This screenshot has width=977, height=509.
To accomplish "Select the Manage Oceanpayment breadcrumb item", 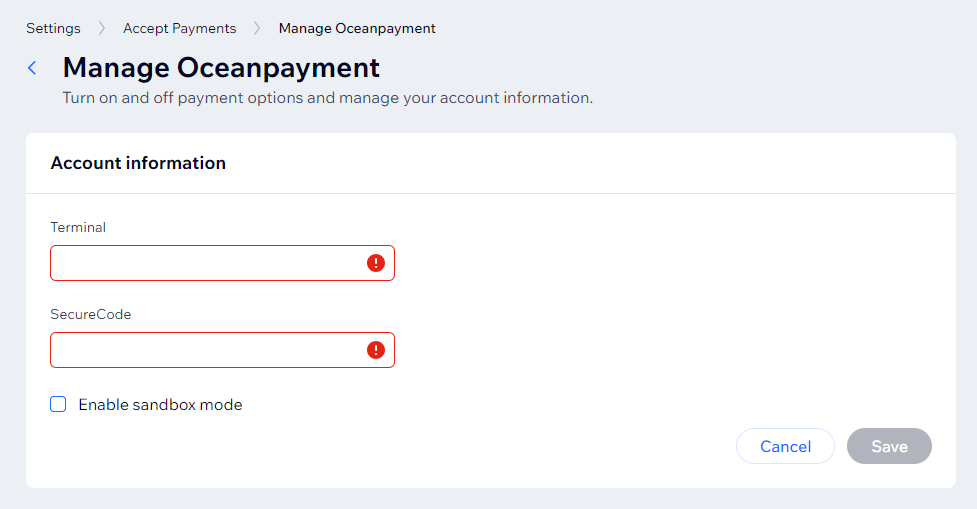I will pos(357,28).
